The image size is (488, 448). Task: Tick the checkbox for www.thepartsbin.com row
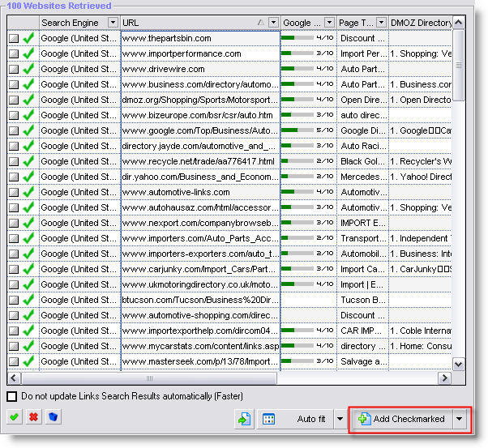[14, 39]
